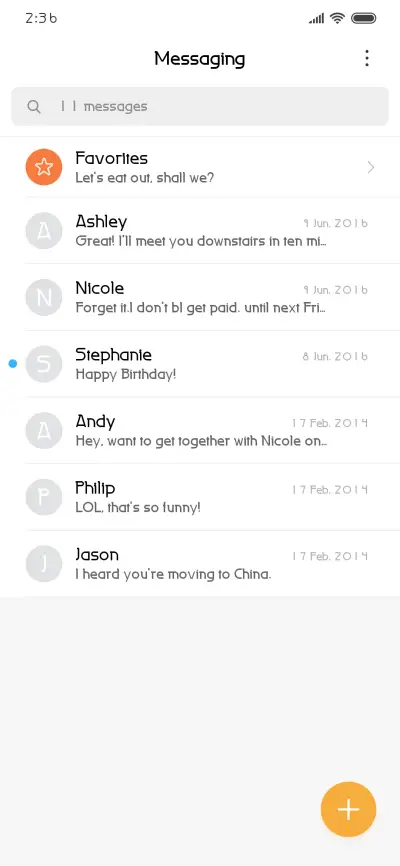The height and width of the screenshot is (866, 400).
Task: Select Stephanie's S avatar
Action: pos(44,363)
